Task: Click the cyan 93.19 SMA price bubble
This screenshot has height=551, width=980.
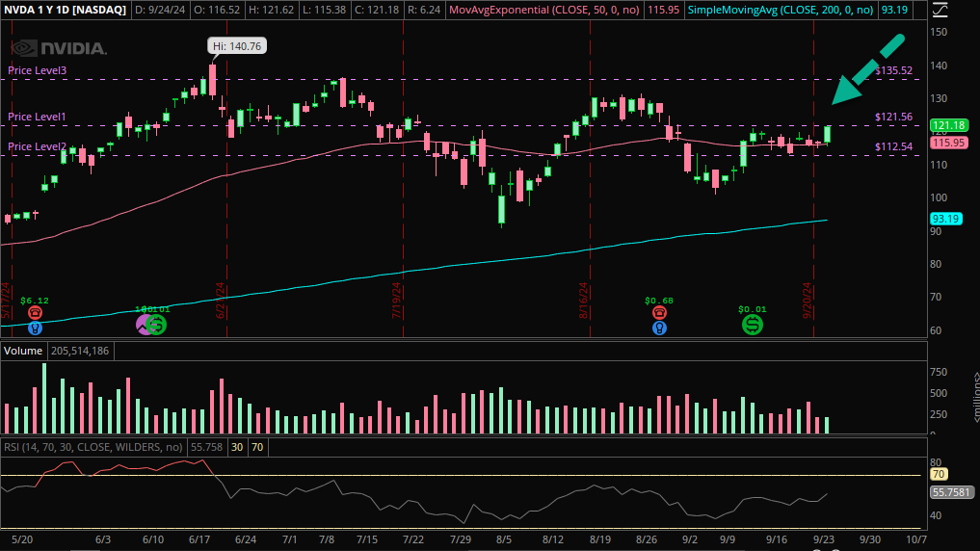Action: coord(946,219)
